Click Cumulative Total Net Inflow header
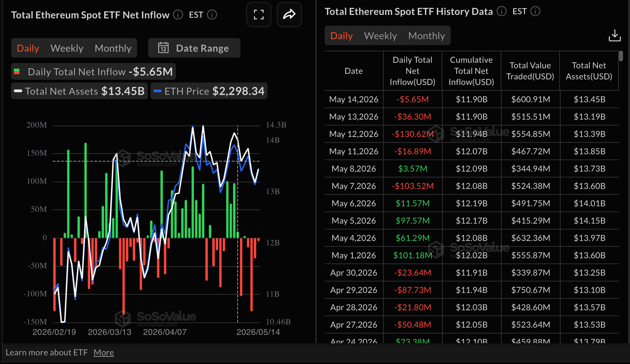The image size is (630, 364). pyautogui.click(x=471, y=71)
